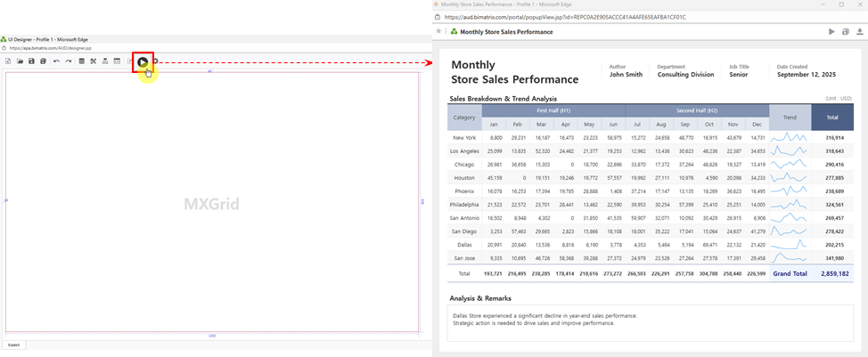Click the New document icon in UI Designer
Viewport: 868px width, 357px height.
click(x=8, y=61)
